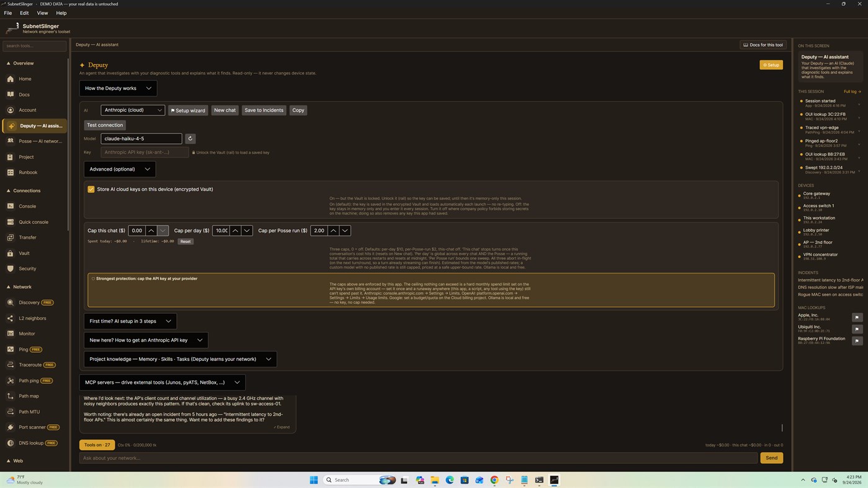This screenshot has width=868, height=488.
Task: Collapse the Connections sidebar group
Action: (x=34, y=190)
